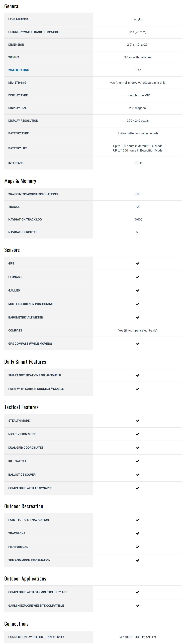Viewport: 189px width, 644px height.
Task: Click the BATTERY LIFE row label
Action: click(18, 148)
